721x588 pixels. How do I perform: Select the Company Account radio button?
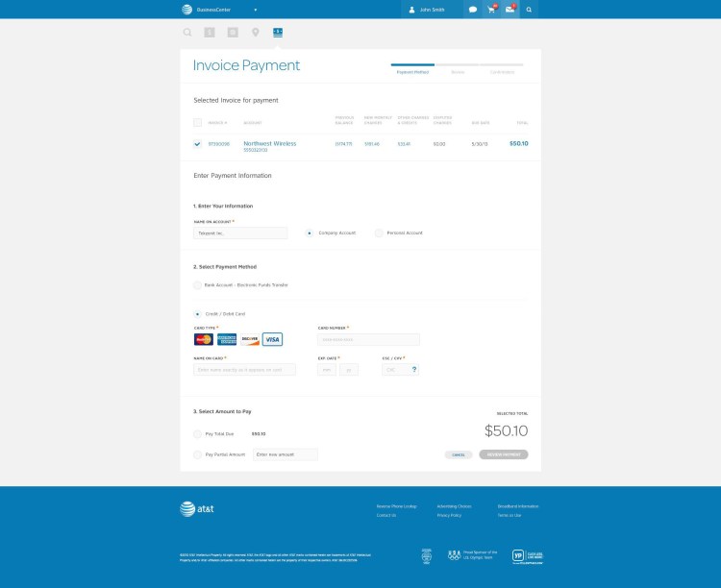pos(310,233)
